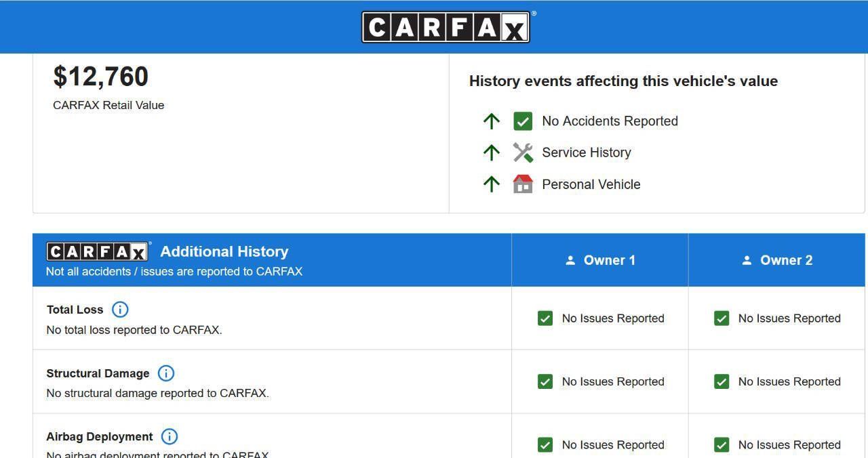
Task: Click the No Accidents Reported up arrow
Action: [x=492, y=121]
